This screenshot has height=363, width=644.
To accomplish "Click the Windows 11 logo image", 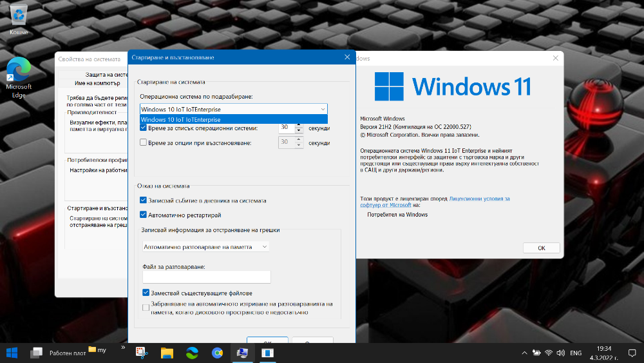I will click(x=453, y=86).
